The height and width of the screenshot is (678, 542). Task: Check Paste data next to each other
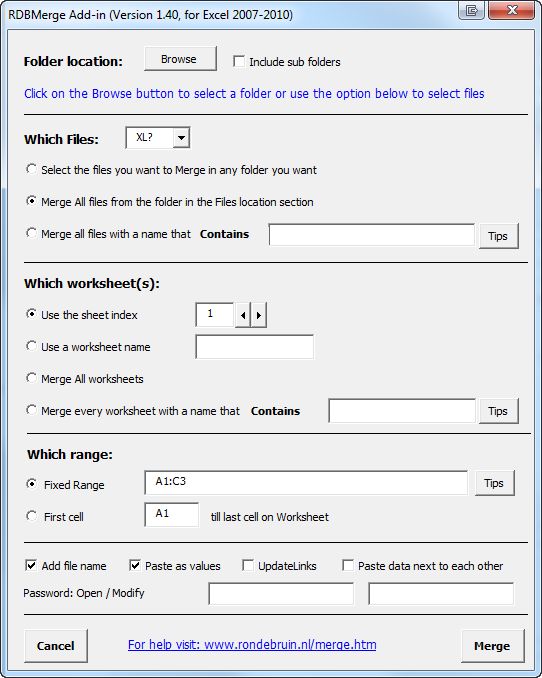(x=348, y=565)
